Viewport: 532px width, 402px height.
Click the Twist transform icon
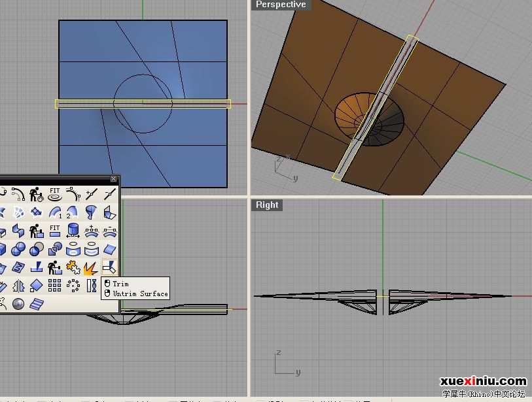tap(91, 286)
